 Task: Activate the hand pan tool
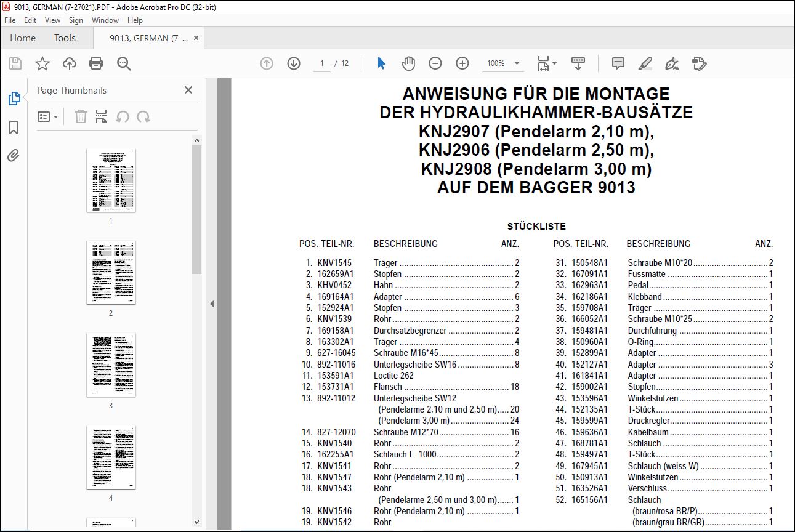[408, 63]
